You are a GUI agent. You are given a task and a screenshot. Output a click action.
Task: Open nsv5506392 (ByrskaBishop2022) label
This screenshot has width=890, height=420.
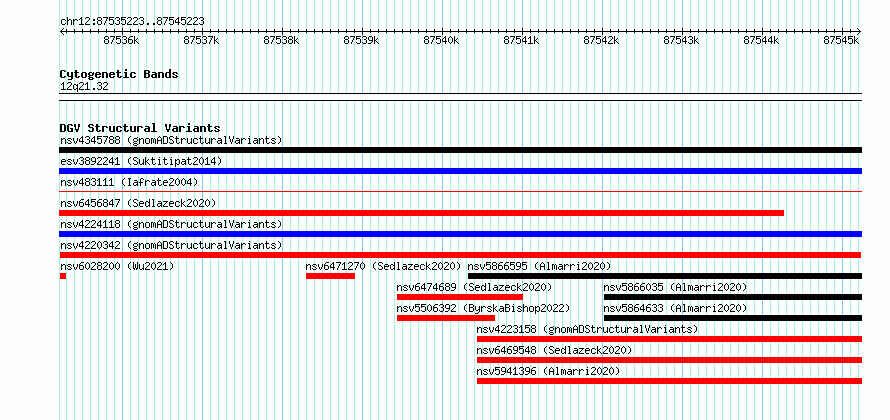point(483,308)
